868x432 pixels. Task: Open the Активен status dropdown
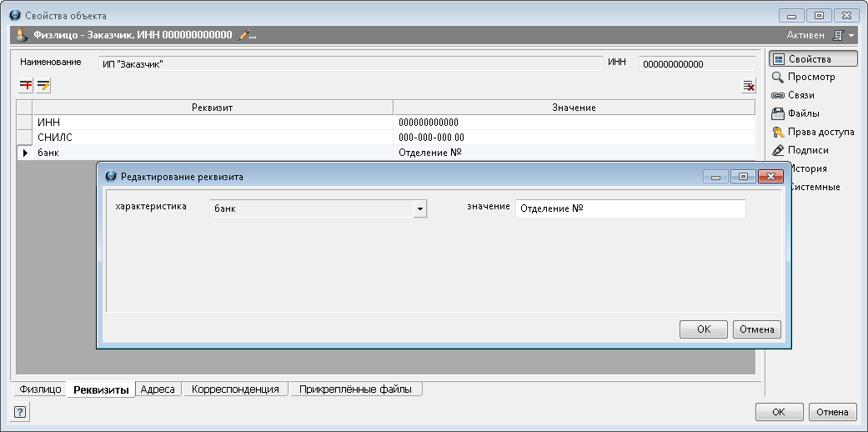(850, 36)
